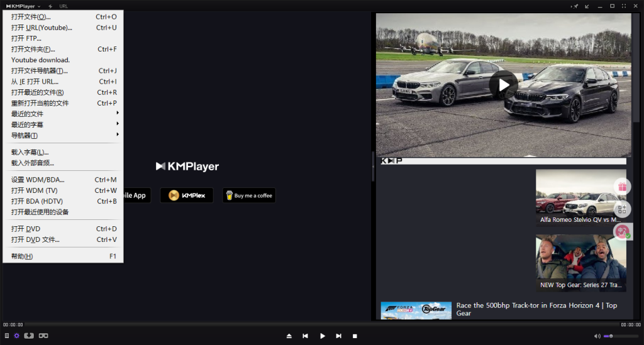Viewport: 644px width, 345px height.
Task: Click the gift box floating icon
Action: [x=622, y=187]
